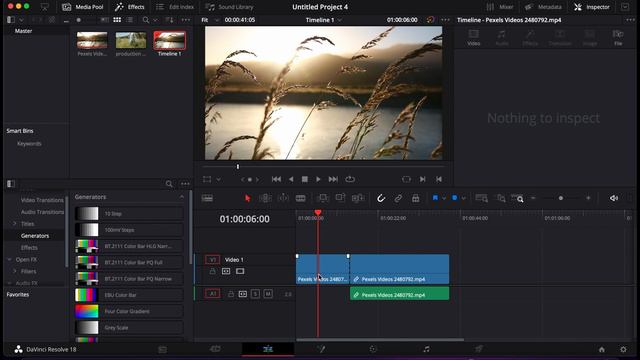Select the Video Transitions category
Viewport: 640px width, 360px height.
[42, 200]
